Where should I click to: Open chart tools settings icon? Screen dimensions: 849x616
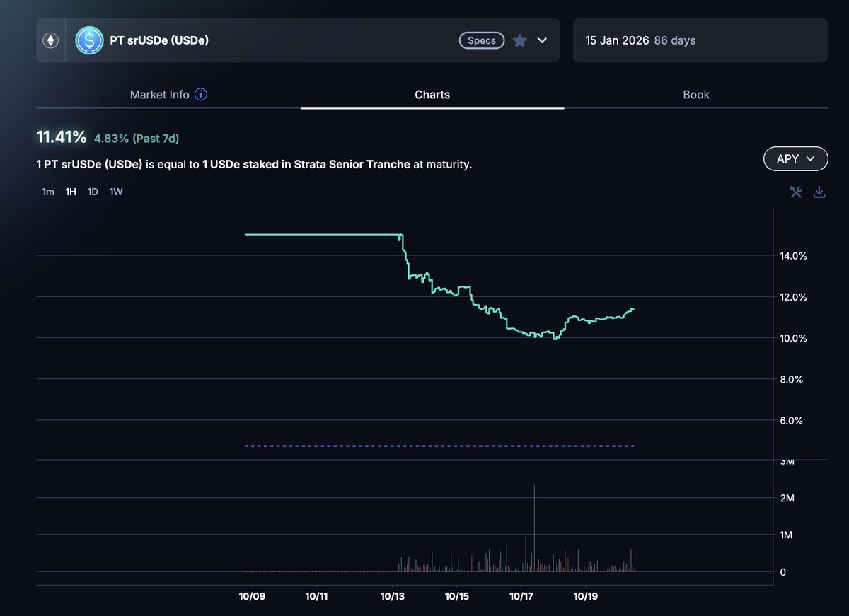[x=796, y=192]
